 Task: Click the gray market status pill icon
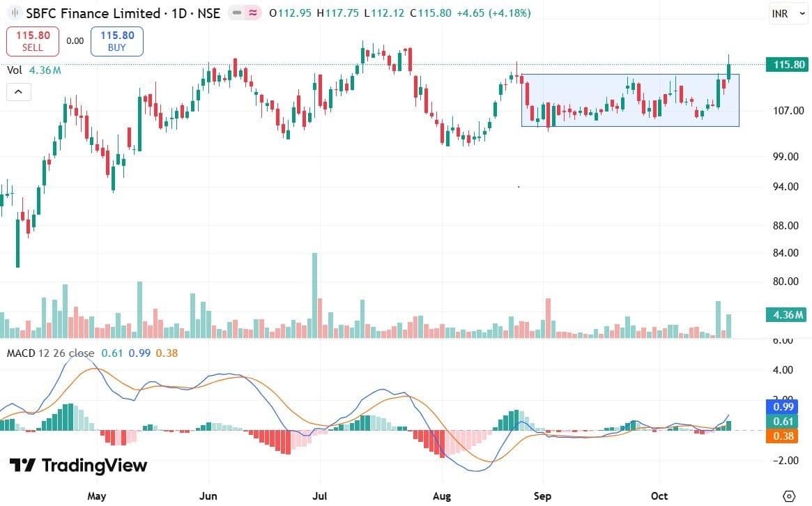point(238,13)
